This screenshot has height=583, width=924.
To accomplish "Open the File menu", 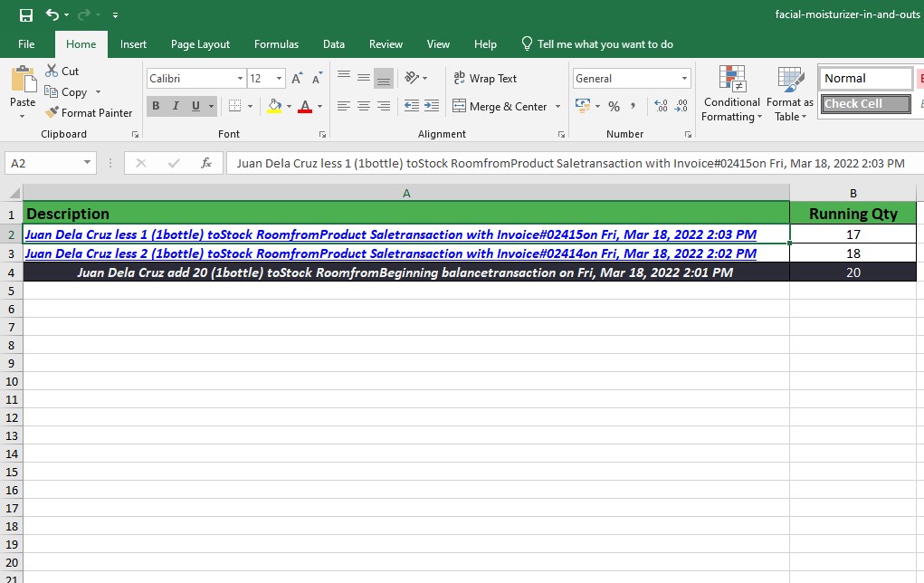I will 26,44.
